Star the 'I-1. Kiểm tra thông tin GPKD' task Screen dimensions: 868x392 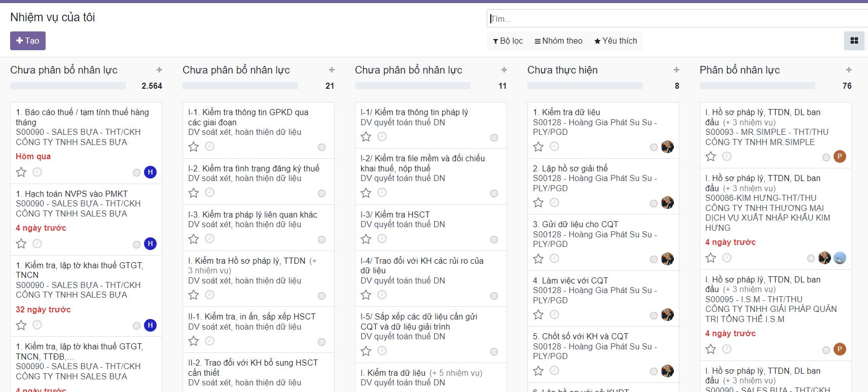(x=194, y=147)
